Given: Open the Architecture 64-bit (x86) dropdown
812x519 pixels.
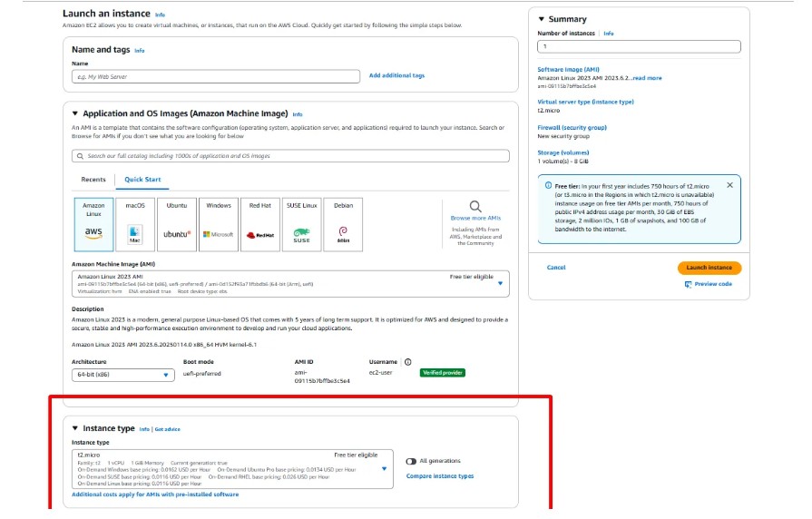Looking at the screenshot, I should coord(123,374).
